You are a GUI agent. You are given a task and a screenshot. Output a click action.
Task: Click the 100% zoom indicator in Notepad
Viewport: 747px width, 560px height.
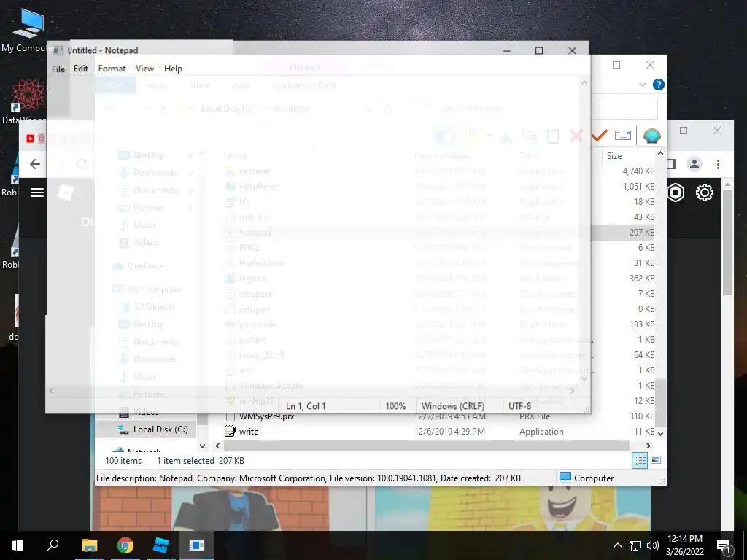[395, 406]
